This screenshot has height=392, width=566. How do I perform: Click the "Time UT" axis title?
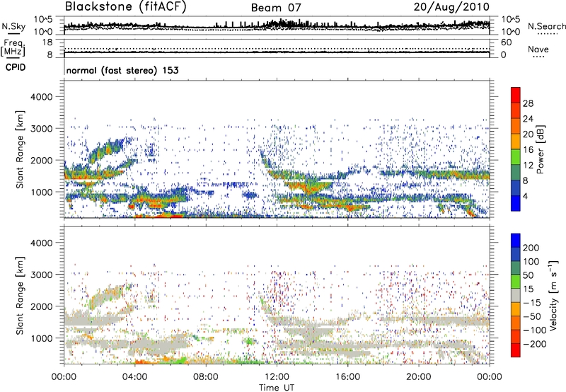pos(277,387)
